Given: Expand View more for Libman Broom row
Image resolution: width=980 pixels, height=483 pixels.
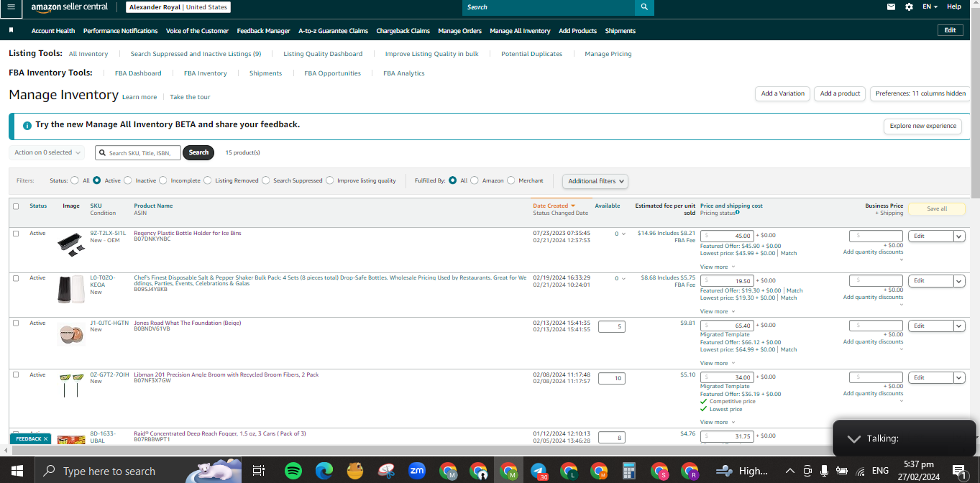Looking at the screenshot, I should pos(718,422).
